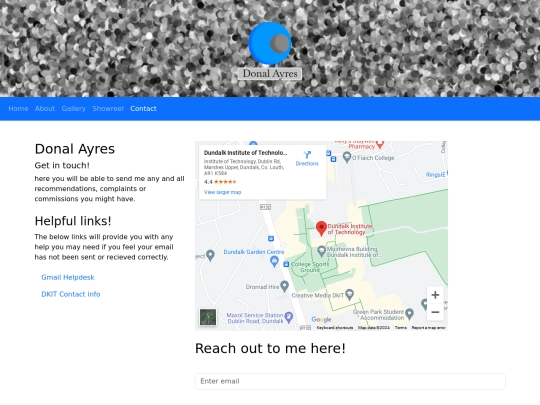
Task: Switch map to satellite view thumbnail
Action: [208, 317]
